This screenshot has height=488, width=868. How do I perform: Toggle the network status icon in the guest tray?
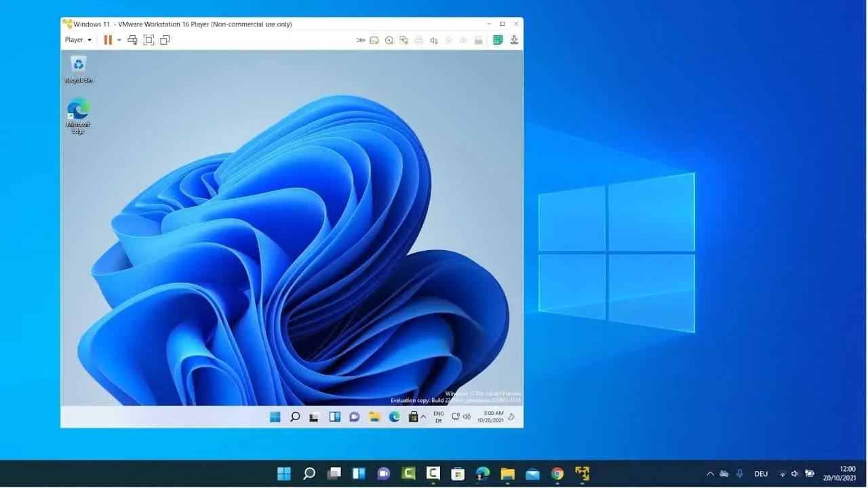456,417
